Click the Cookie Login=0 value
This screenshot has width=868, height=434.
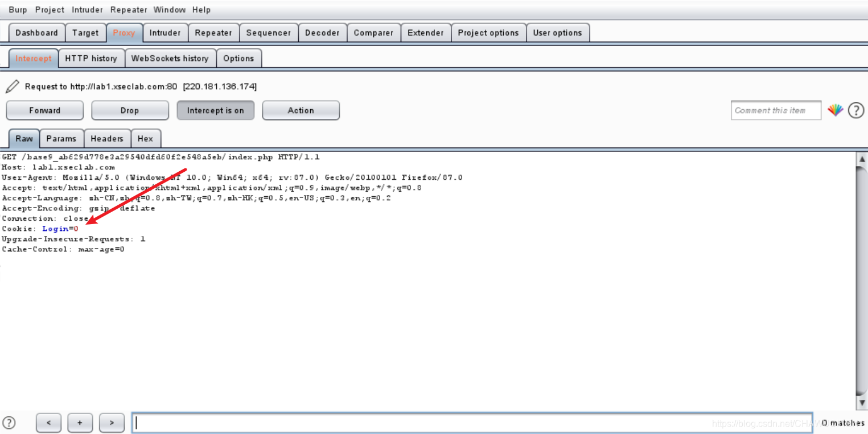click(x=60, y=229)
